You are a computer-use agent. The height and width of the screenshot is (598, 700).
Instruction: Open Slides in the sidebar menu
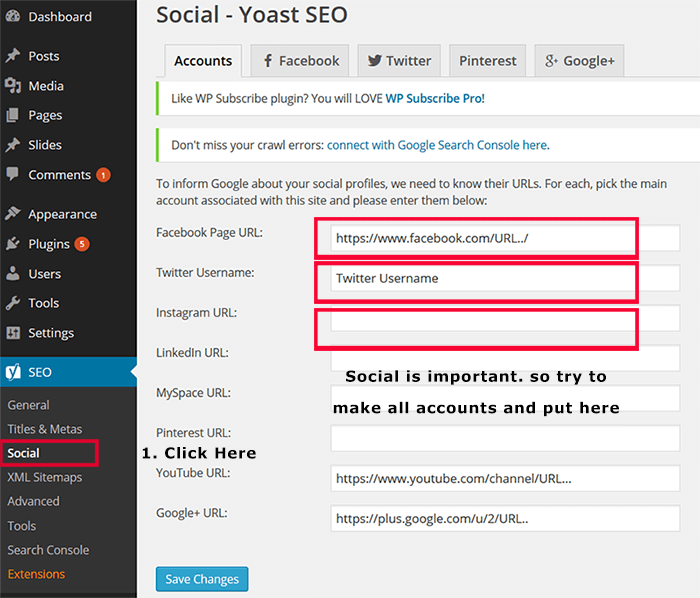point(68,145)
